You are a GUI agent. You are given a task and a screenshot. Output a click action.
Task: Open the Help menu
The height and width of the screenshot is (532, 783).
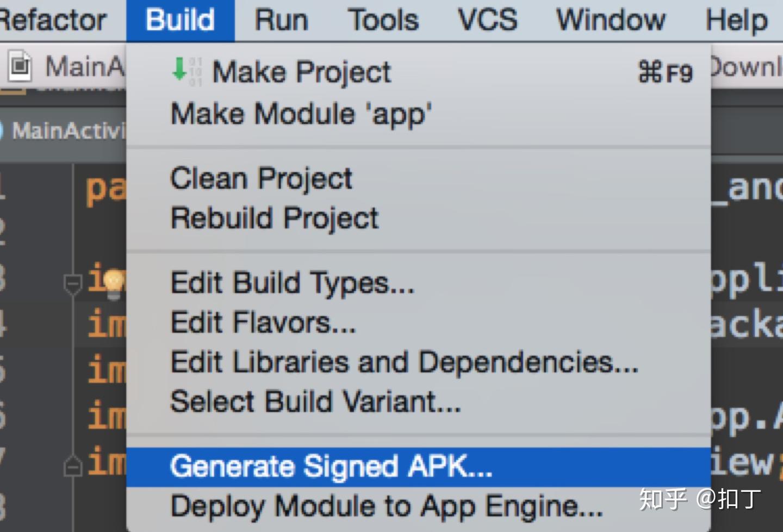point(736,21)
